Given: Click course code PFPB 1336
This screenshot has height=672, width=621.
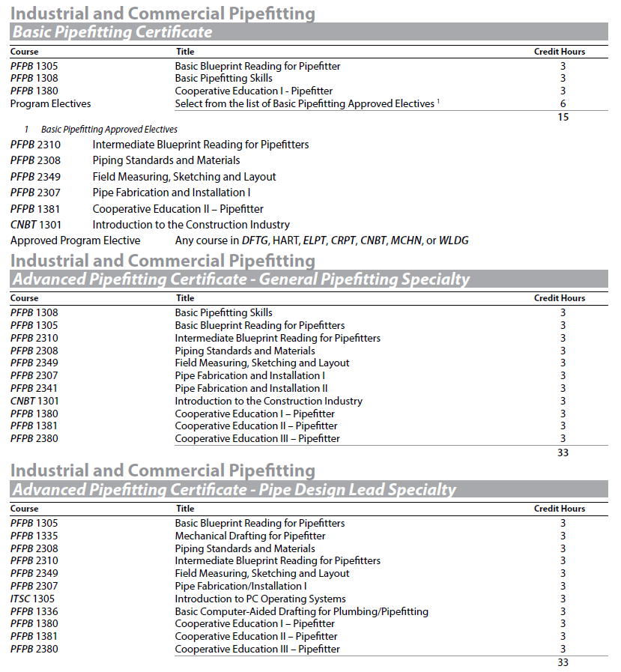Looking at the screenshot, I should (x=34, y=611).
